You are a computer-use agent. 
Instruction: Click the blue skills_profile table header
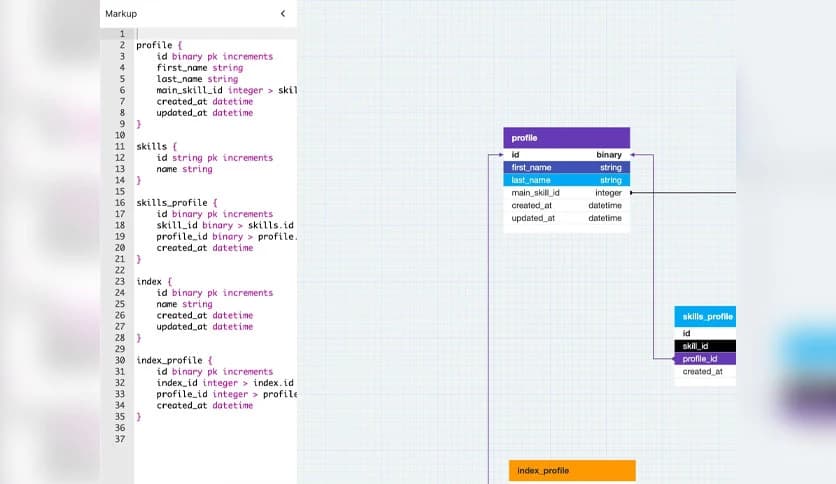tap(706, 317)
